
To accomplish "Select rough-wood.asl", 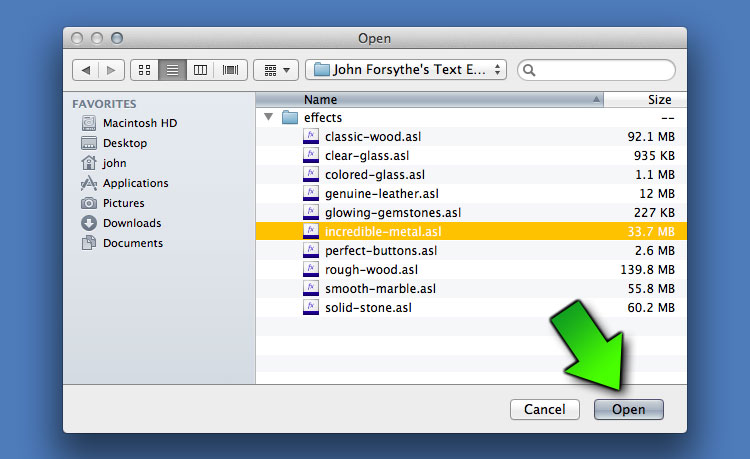I will (471, 270).
